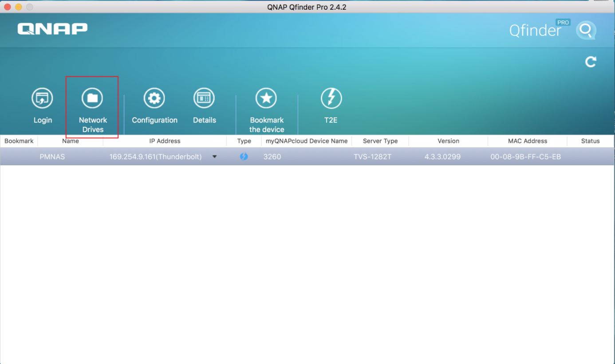
Task: Click the QNAP logo
Action: (x=52, y=29)
